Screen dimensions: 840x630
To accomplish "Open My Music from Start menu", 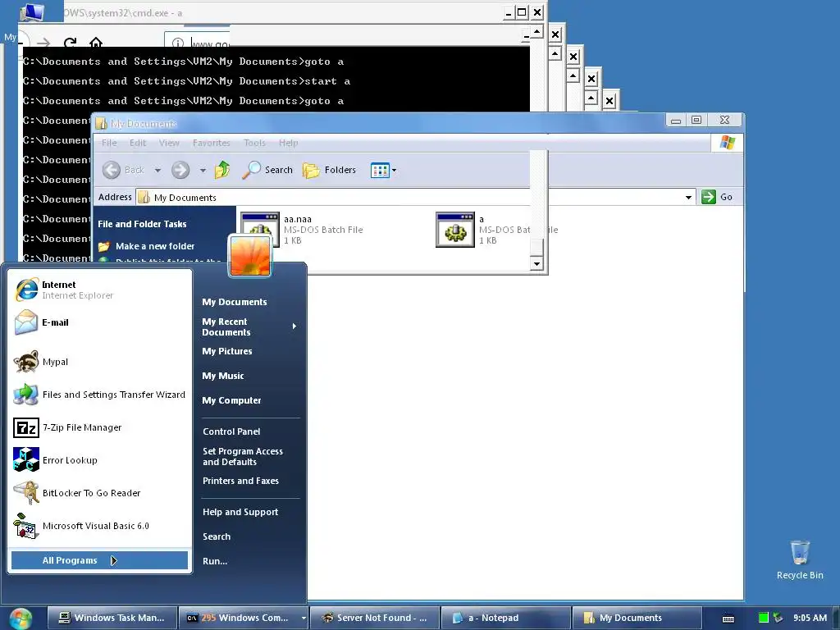I will (x=223, y=376).
